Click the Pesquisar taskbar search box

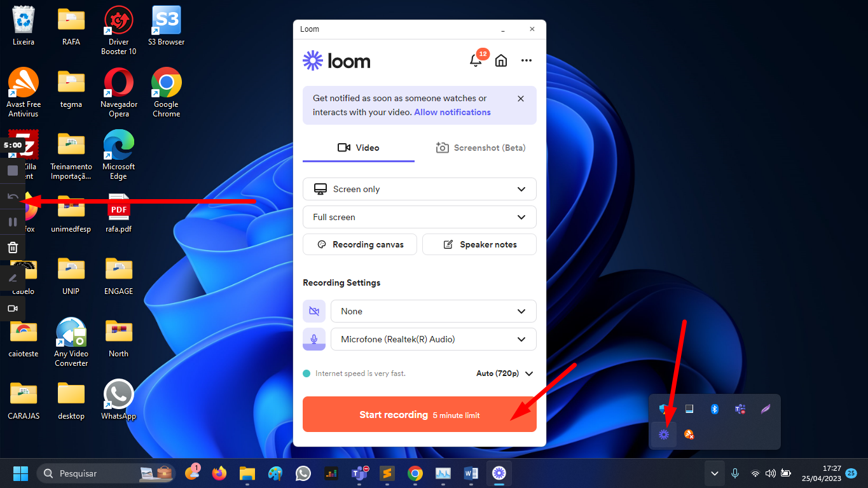(106, 473)
